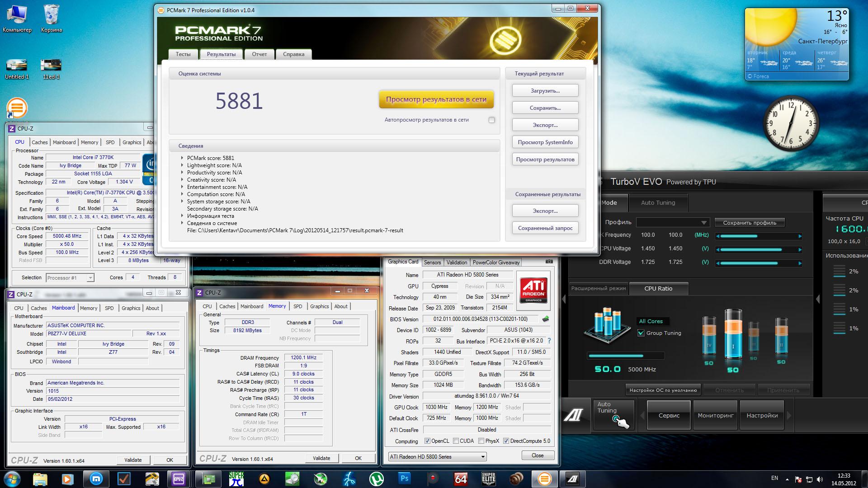Click the core I ratio cylinder
Image resolution: width=868 pixels, height=488 pixels.
point(733,334)
